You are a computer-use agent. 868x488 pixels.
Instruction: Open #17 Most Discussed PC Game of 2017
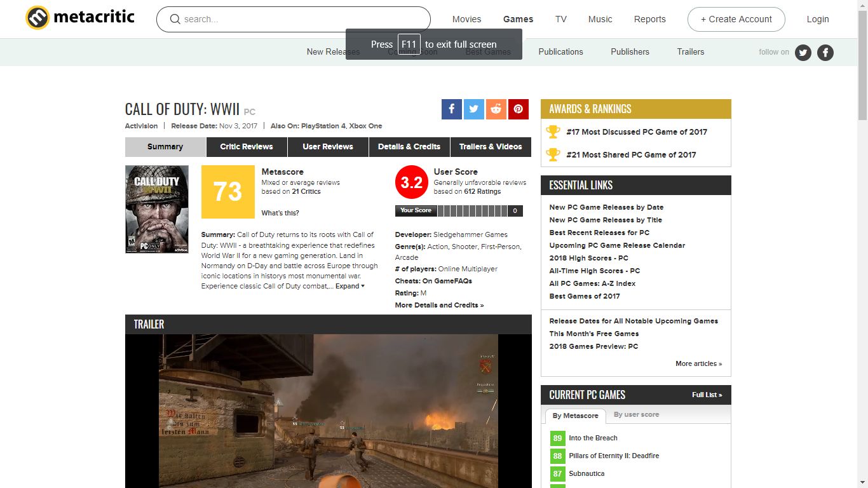637,132
